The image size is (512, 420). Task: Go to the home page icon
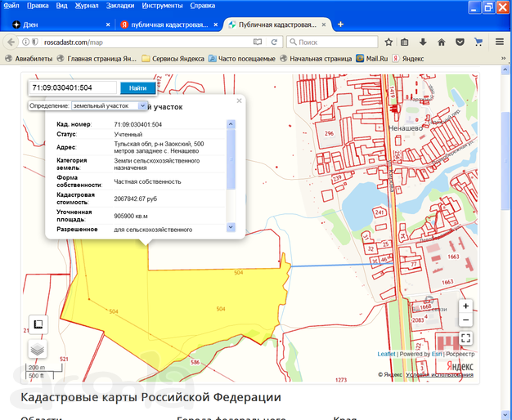click(x=442, y=42)
